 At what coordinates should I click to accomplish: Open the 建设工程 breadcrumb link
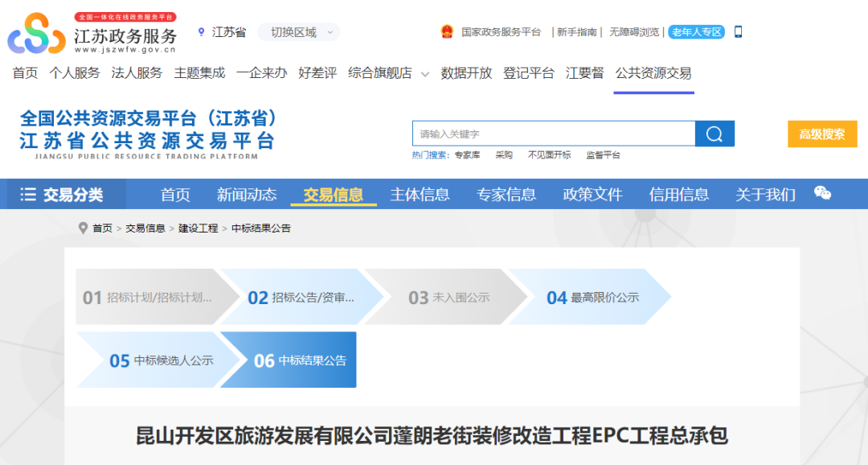[198, 228]
